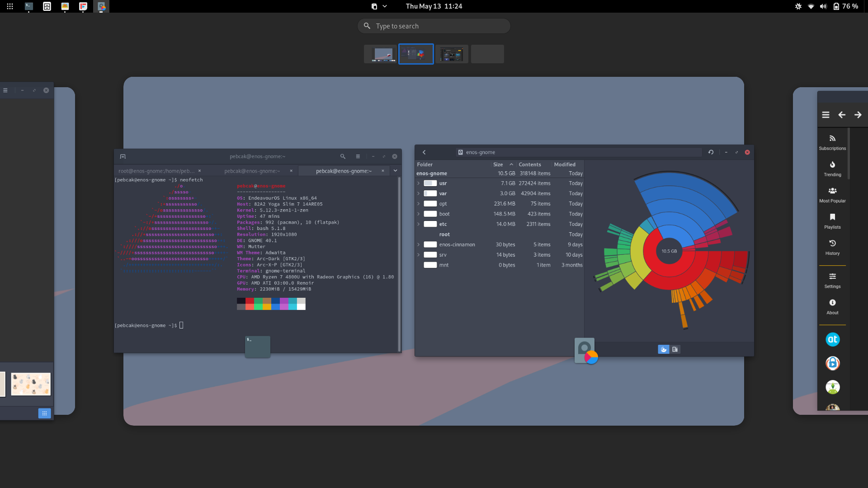The height and width of the screenshot is (488, 868).
Task: Open Playlists in the FreeTube sidebar
Action: [832, 221]
